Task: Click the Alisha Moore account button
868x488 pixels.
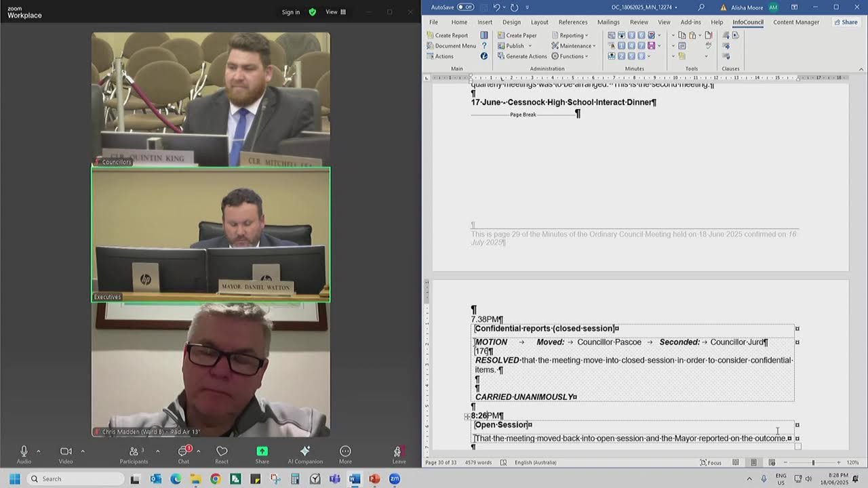Action: [754, 7]
